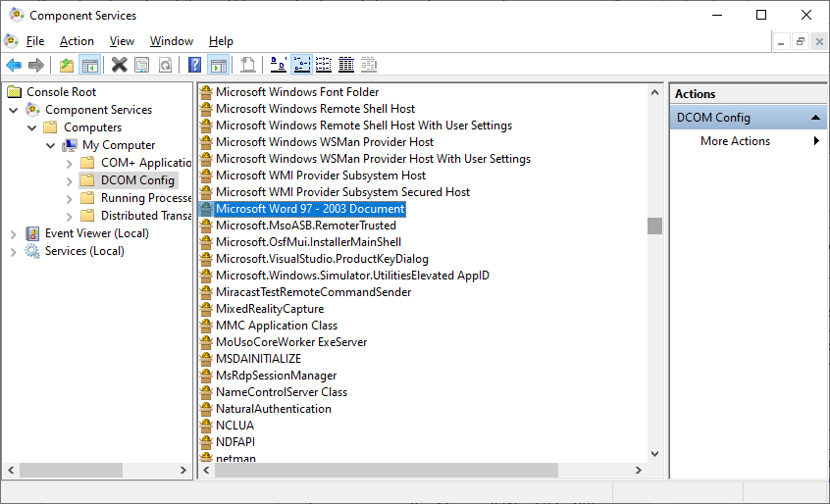
Task: Click the MMC icon beside File menu
Action: tap(11, 41)
